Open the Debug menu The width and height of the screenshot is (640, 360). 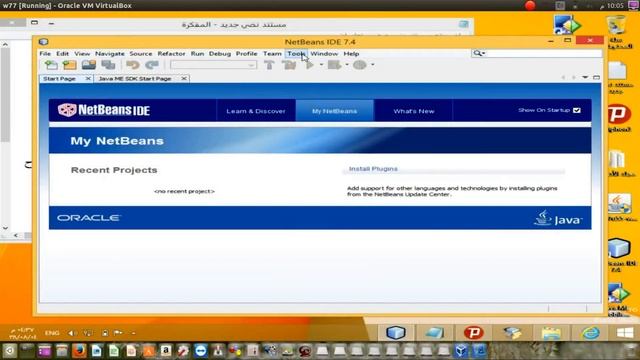(220, 53)
